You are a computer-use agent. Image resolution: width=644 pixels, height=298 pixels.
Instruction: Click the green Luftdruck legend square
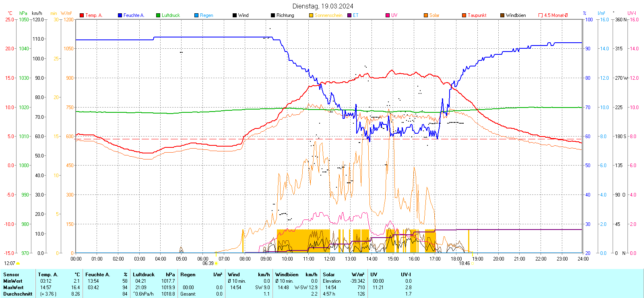[158, 15]
